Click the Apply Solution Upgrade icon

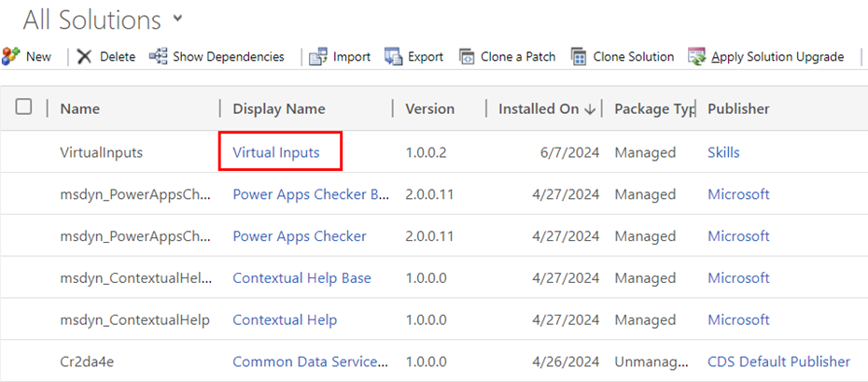(x=696, y=57)
